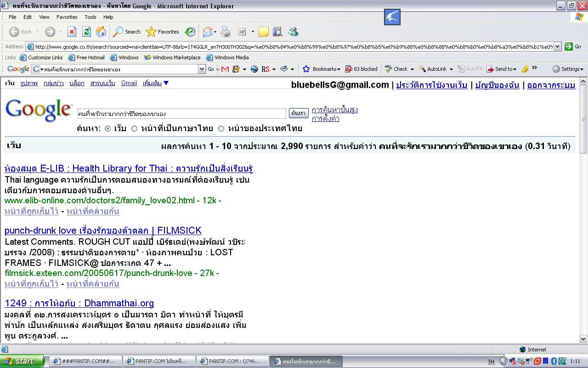Expand the Google Toolbar overflow chevron

535,68
